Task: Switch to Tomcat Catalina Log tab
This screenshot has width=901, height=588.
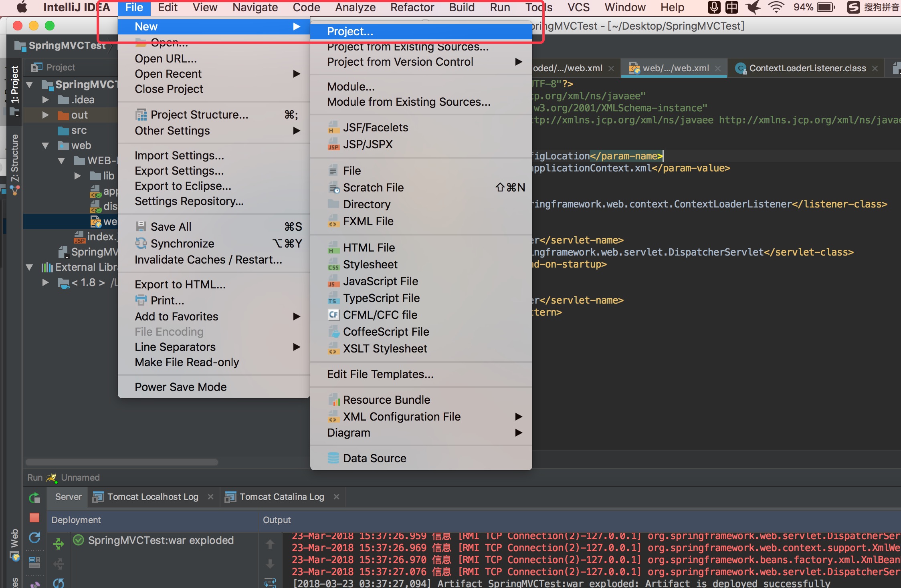Action: 282,497
